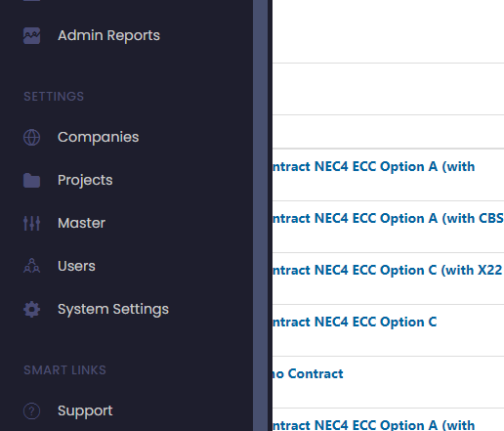The height and width of the screenshot is (431, 504).
Task: Click the Support question mark icon
Action: 31,410
